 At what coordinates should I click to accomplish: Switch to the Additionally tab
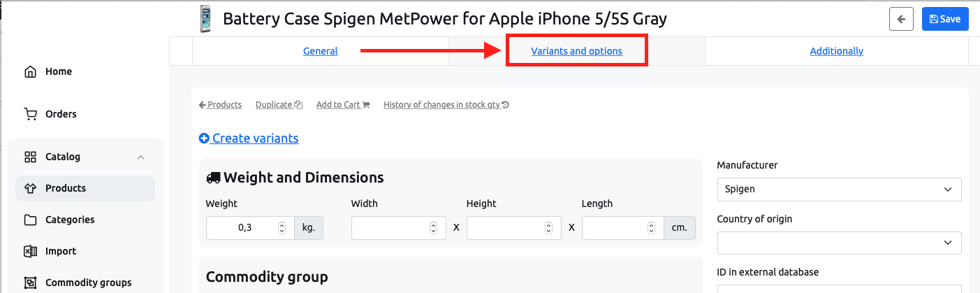[x=836, y=51]
